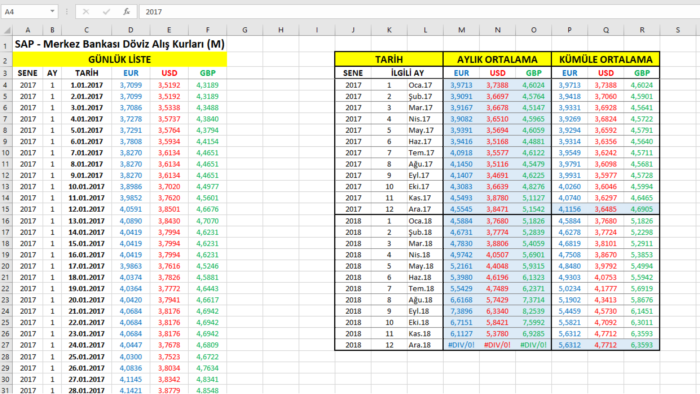This screenshot has width=700, height=394.
Task: Click USD value 3,8501 in daily list
Action: point(169,209)
